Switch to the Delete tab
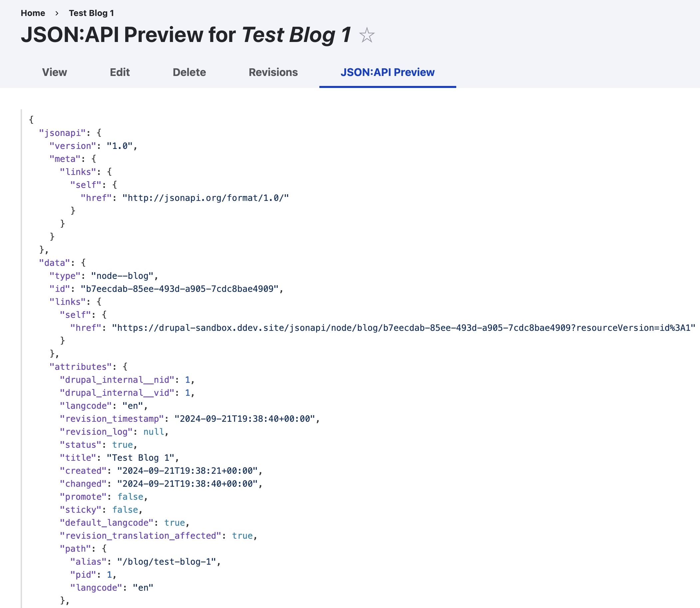700x608 pixels. [x=189, y=72]
